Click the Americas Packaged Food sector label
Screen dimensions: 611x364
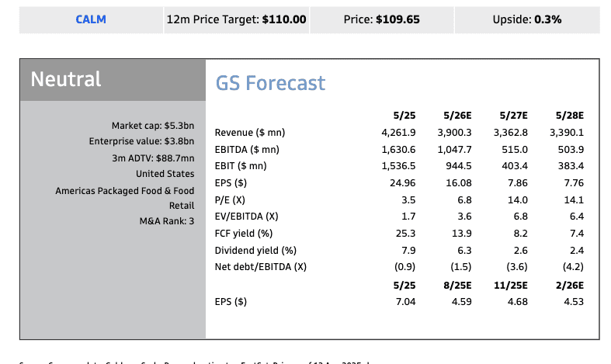125,190
